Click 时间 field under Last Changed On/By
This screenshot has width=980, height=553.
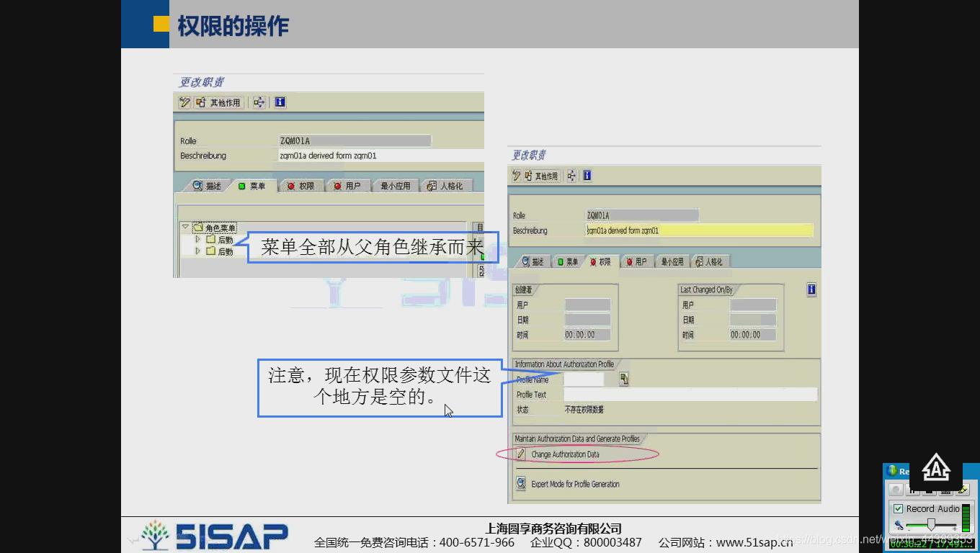click(753, 335)
